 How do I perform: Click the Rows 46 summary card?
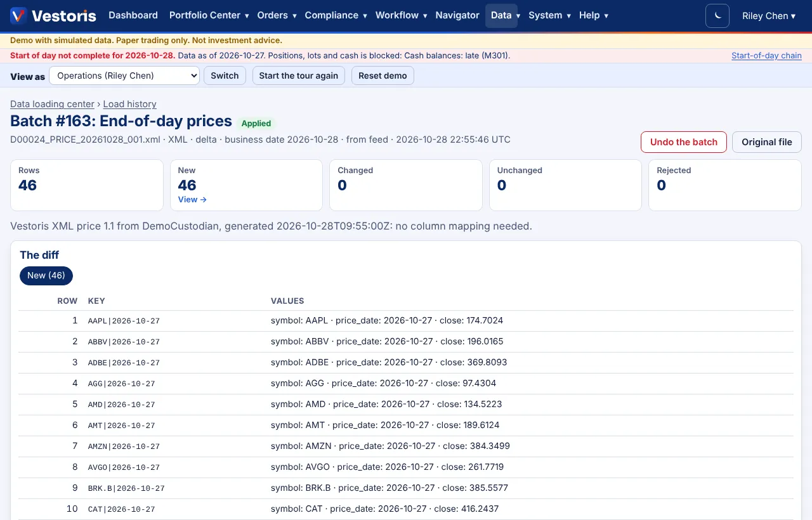[x=87, y=185]
